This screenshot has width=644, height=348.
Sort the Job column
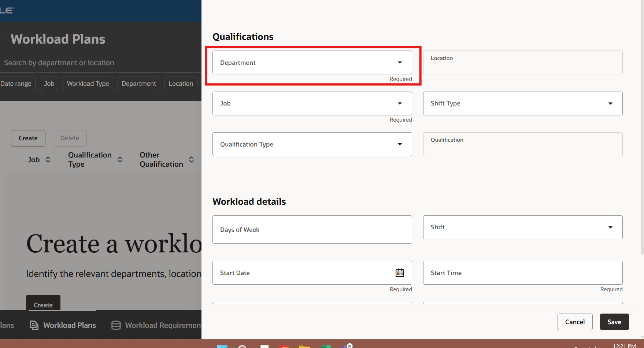[x=48, y=159]
